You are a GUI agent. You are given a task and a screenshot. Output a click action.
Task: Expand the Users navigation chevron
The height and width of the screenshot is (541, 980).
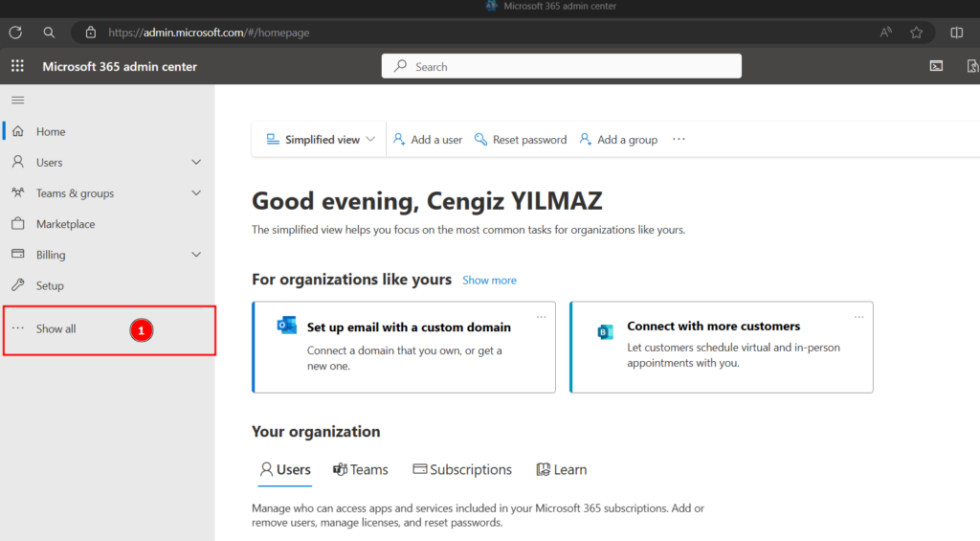click(196, 163)
